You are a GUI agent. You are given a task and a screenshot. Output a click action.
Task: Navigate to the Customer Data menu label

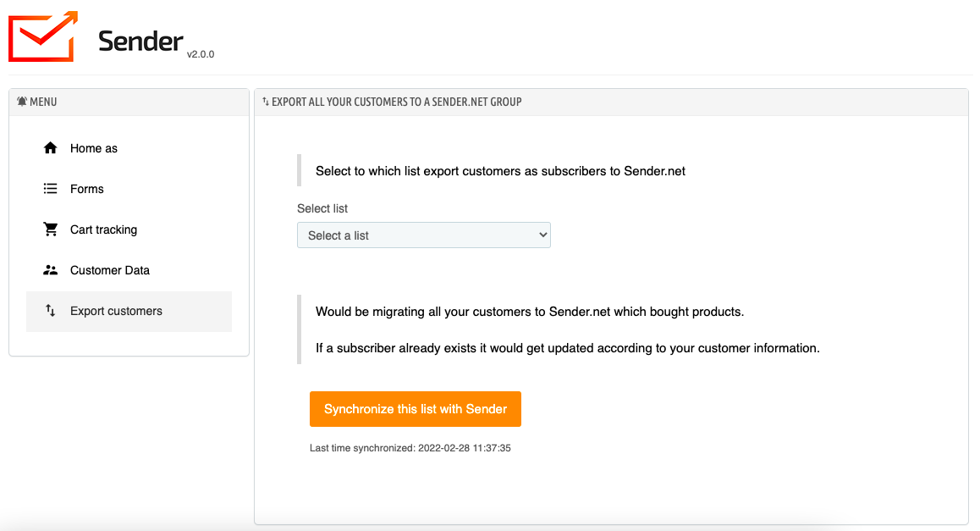pos(110,270)
